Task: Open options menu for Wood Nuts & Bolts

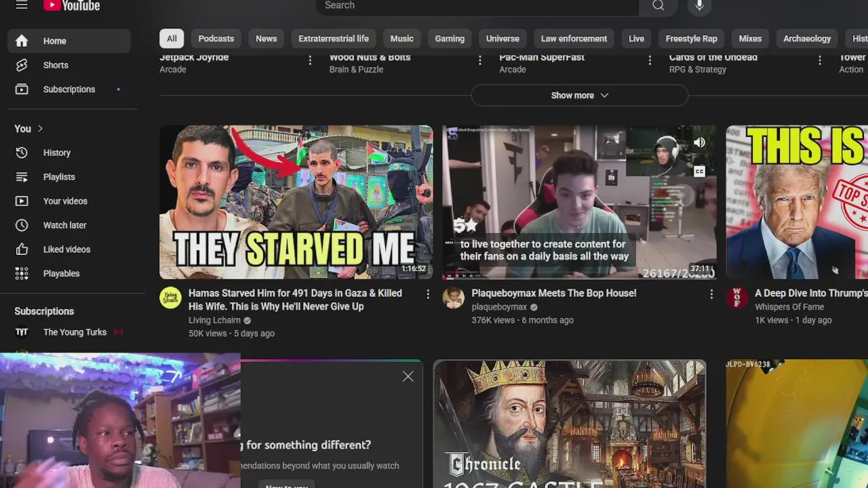Action: pos(480,60)
